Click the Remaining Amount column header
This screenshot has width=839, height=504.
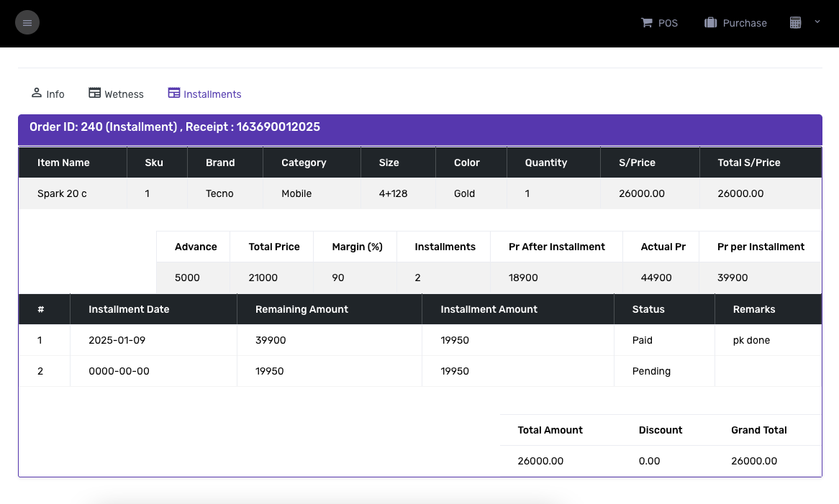coord(330,309)
